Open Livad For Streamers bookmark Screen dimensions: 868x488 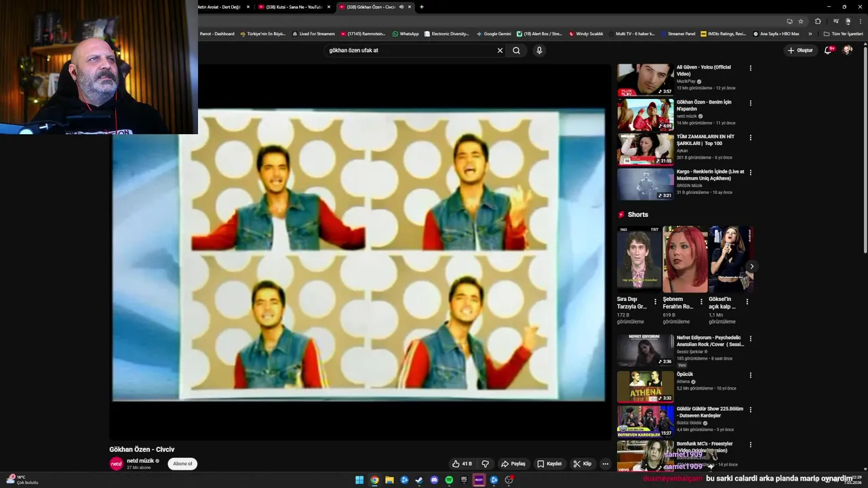[x=313, y=33]
